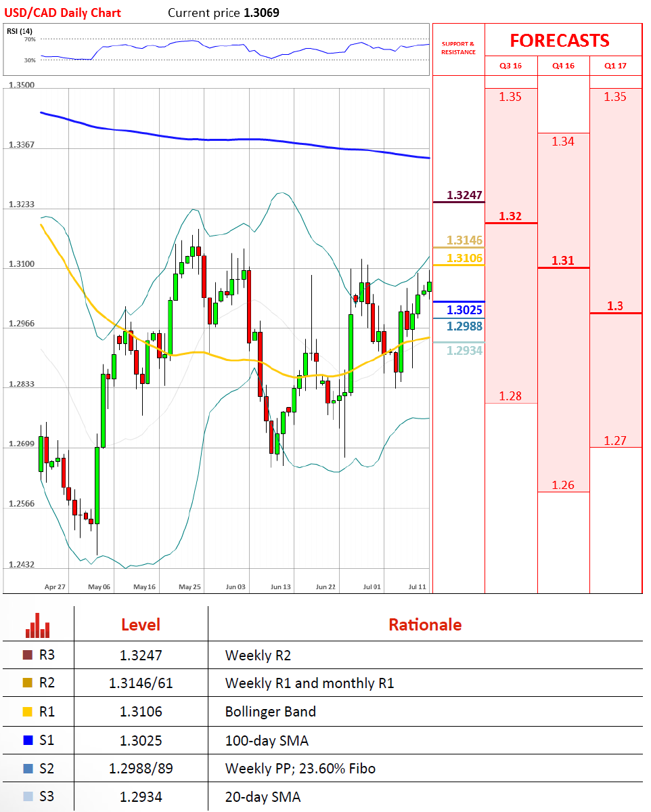Click the 1.2966 price axis label
Viewport: 651px width, 812px height.
coord(22,324)
